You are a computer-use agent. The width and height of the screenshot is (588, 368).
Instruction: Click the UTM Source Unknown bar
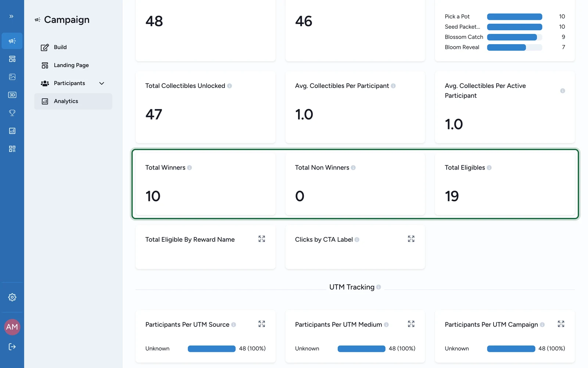click(x=212, y=349)
